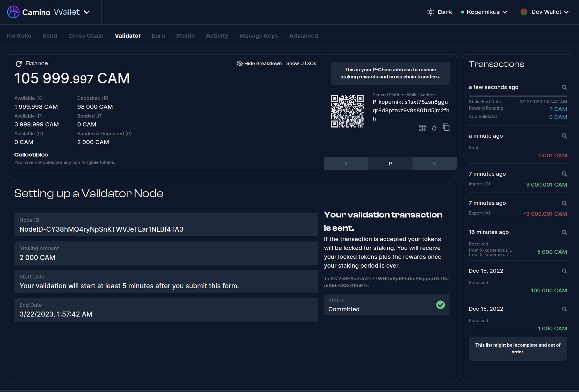This screenshot has width=579, height=392.
Task: Open the address QR code icon
Action: 422,128
